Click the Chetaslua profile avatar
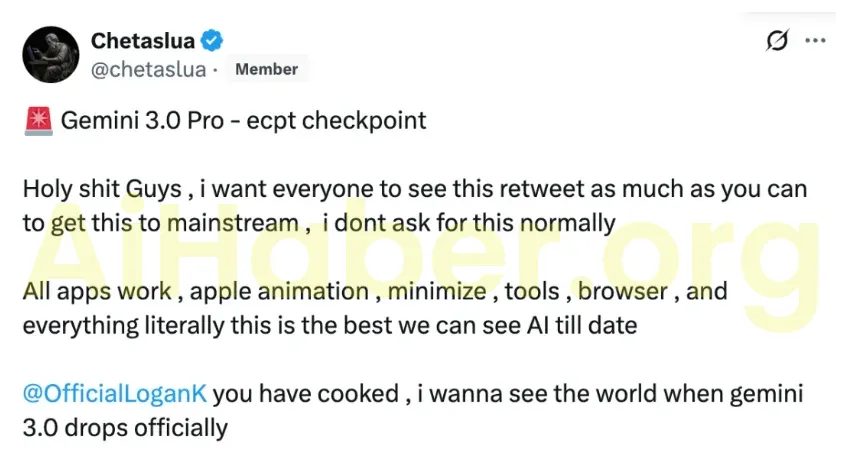 pos(48,54)
